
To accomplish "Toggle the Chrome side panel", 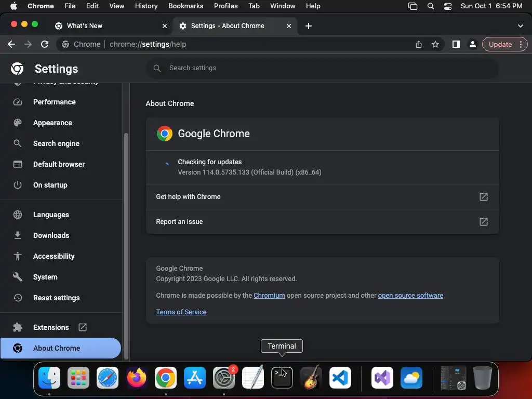I will point(456,44).
